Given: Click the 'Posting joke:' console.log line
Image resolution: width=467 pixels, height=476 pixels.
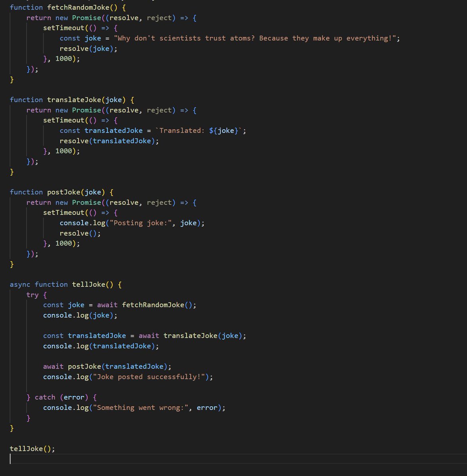Looking at the screenshot, I should (x=132, y=223).
